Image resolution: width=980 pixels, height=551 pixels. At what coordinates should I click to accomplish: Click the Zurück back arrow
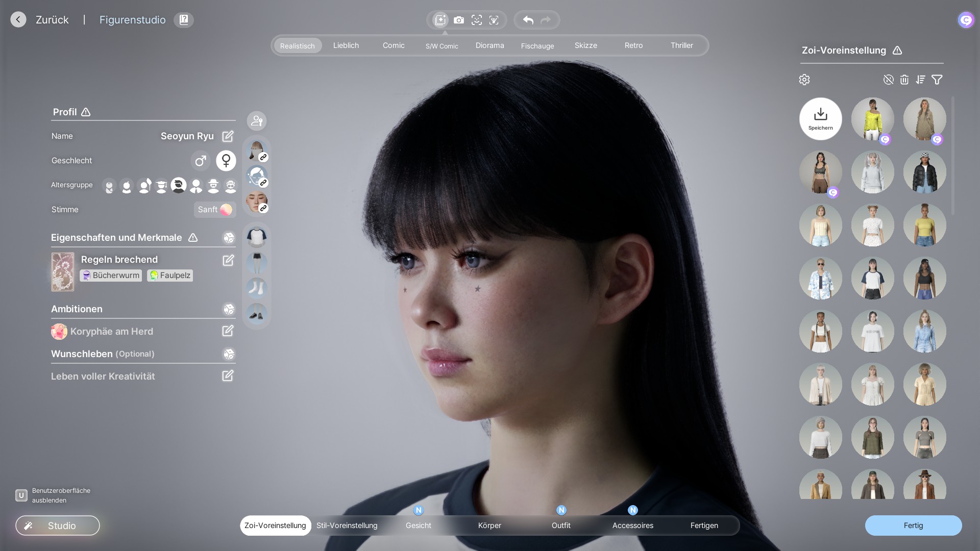pos(18,20)
